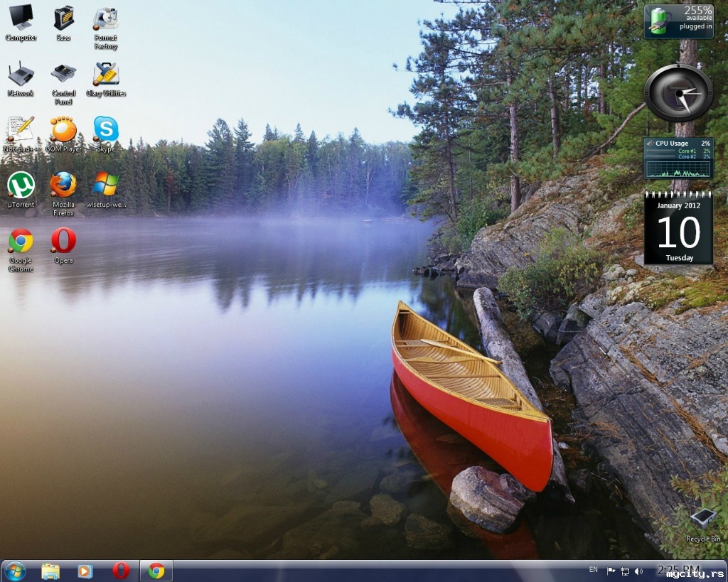Click the CPU Usage gadget
This screenshot has width=728, height=582.
[679, 158]
